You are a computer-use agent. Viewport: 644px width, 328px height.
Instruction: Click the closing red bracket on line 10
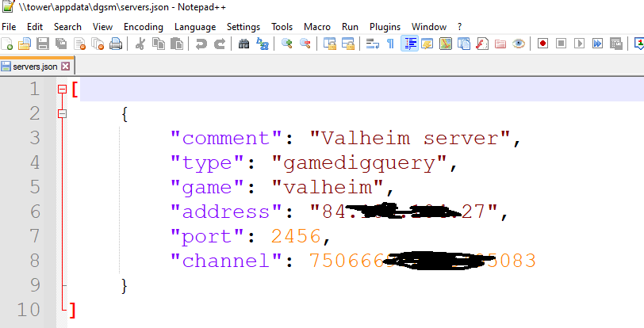(72, 311)
